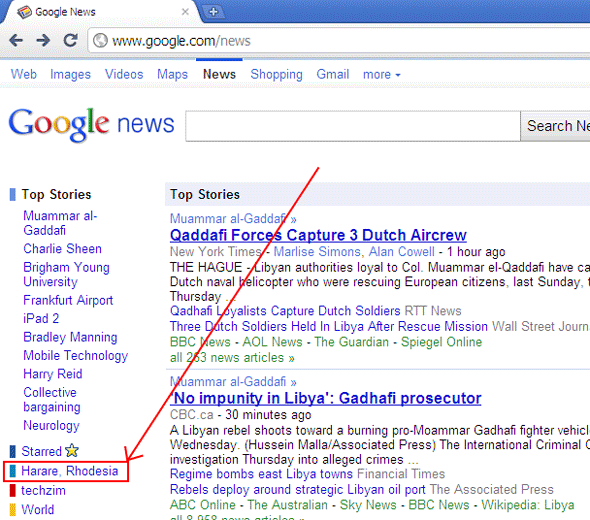Open sidebar topic Charlie Sheen
This screenshot has height=520, width=590.
coord(62,249)
